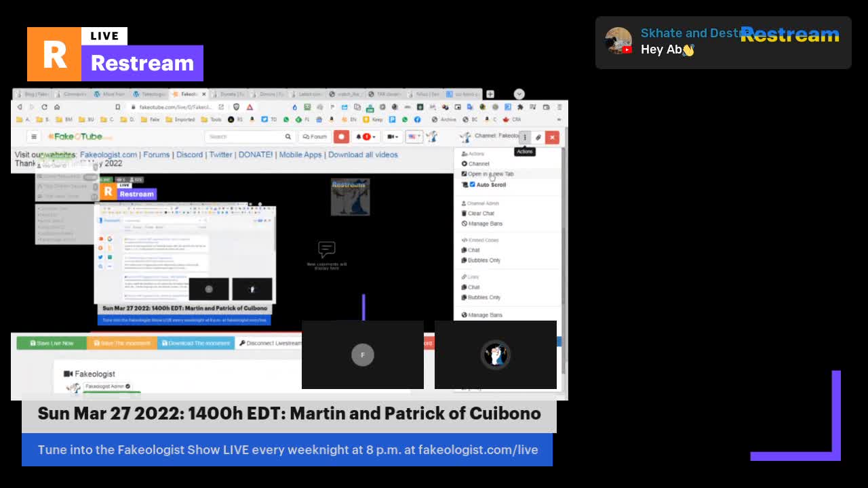Open a new browser tab with plus
The height and width of the screenshot is (488, 868).
pyautogui.click(x=490, y=94)
